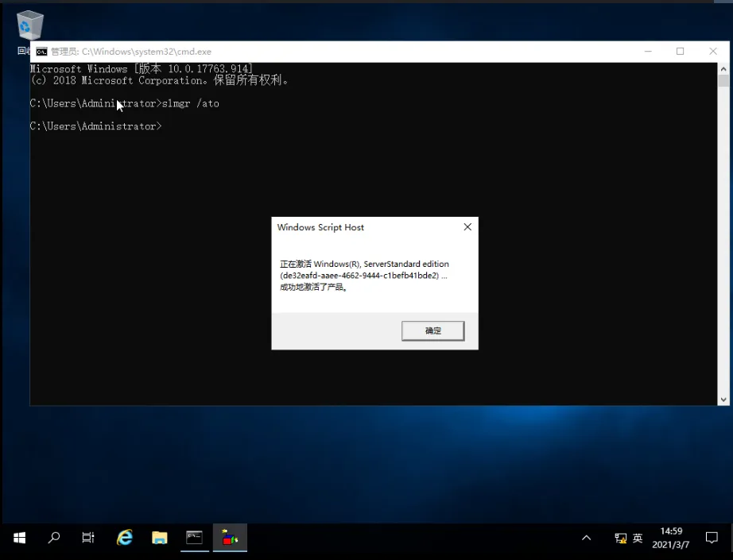Launch Internet Explorer from the taskbar
733x560 pixels.
(124, 538)
